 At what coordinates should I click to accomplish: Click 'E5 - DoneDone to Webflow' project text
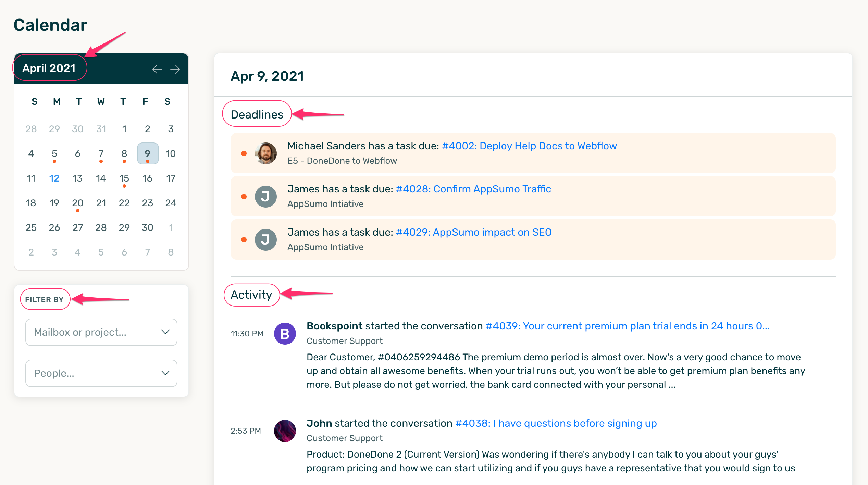point(342,161)
